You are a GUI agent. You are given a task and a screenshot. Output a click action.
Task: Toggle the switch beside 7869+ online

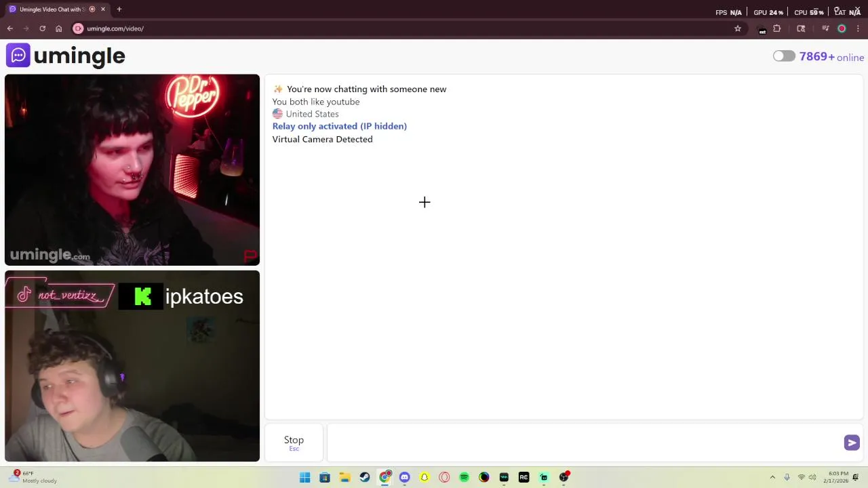coord(784,56)
